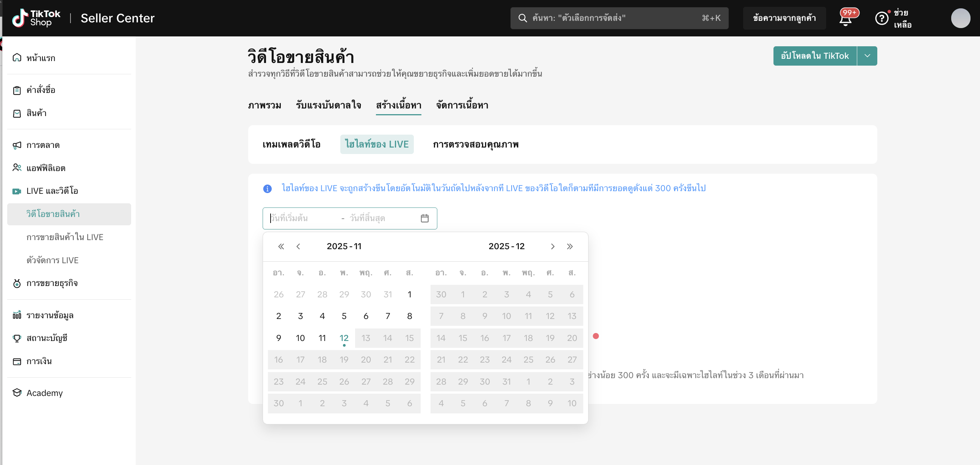Click อัปโหลดใน TikTok button

pyautogui.click(x=814, y=56)
